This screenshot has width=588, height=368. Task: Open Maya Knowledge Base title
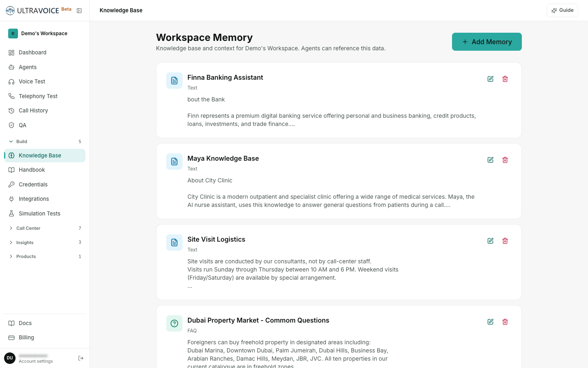coord(223,158)
